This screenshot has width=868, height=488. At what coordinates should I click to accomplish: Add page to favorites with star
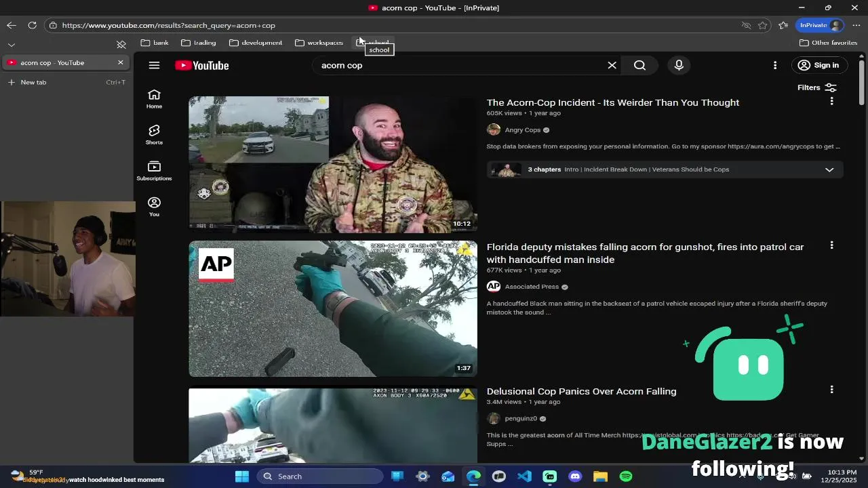tap(763, 25)
